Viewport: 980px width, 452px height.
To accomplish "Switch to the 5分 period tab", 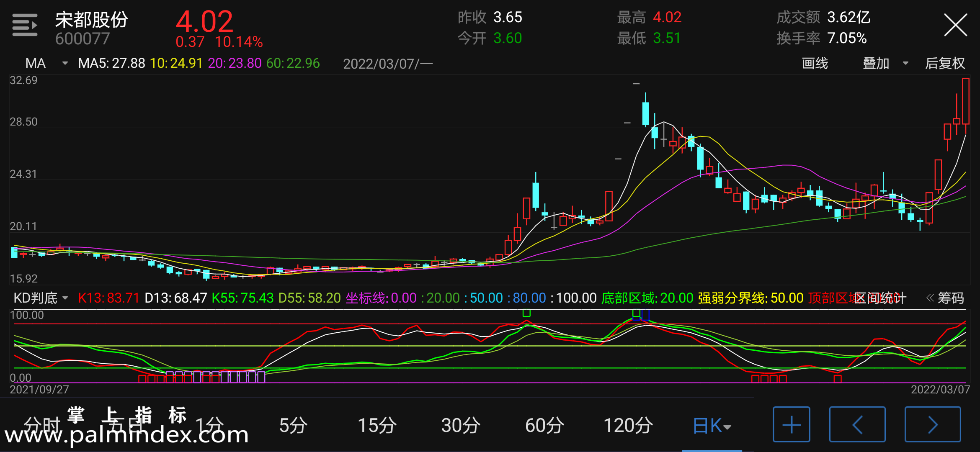I will (x=293, y=426).
